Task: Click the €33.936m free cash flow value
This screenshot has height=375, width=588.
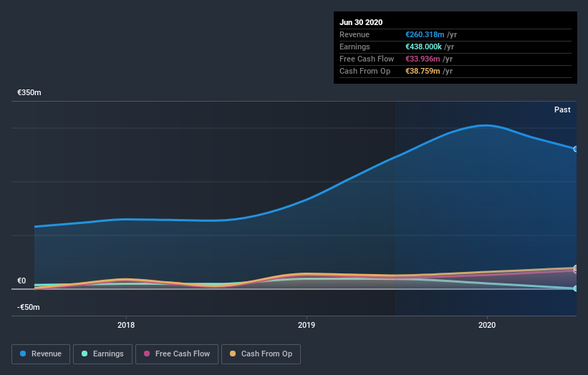Action: click(423, 59)
